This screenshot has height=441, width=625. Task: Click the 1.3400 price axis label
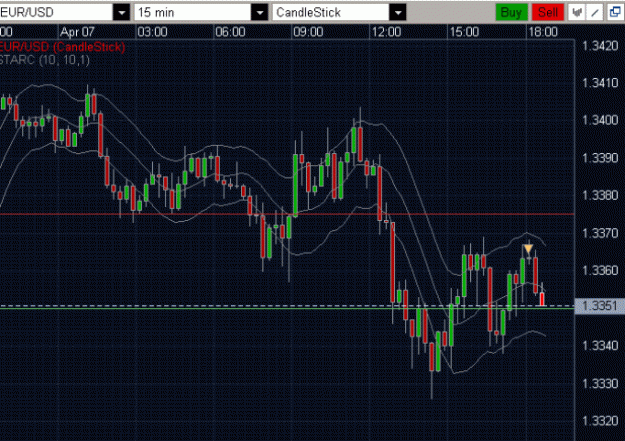(x=600, y=120)
